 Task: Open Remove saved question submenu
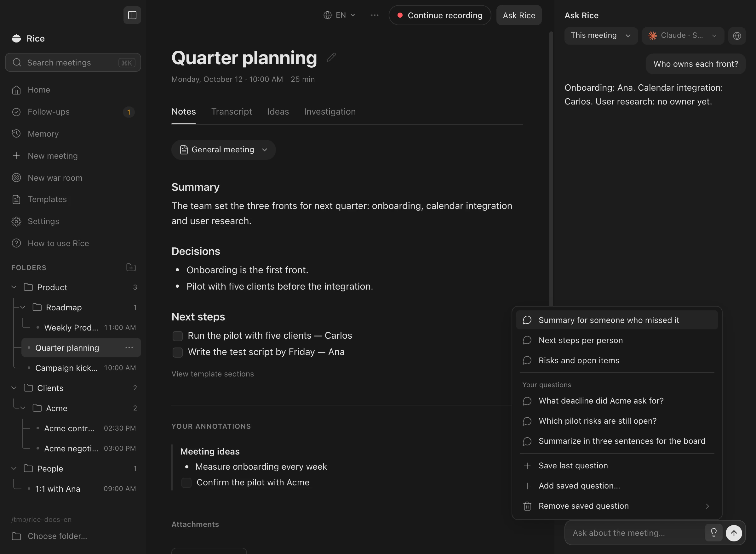coord(617,506)
